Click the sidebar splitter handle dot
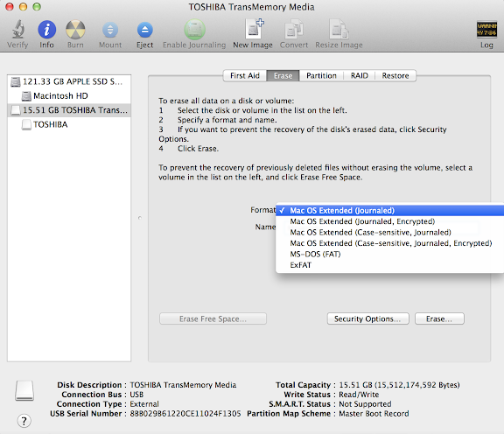The height and width of the screenshot is (434, 504). coord(140,218)
